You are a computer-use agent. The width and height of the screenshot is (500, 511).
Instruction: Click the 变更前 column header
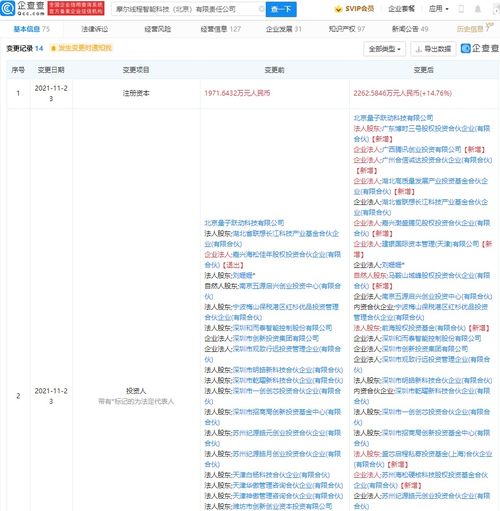pos(275,70)
